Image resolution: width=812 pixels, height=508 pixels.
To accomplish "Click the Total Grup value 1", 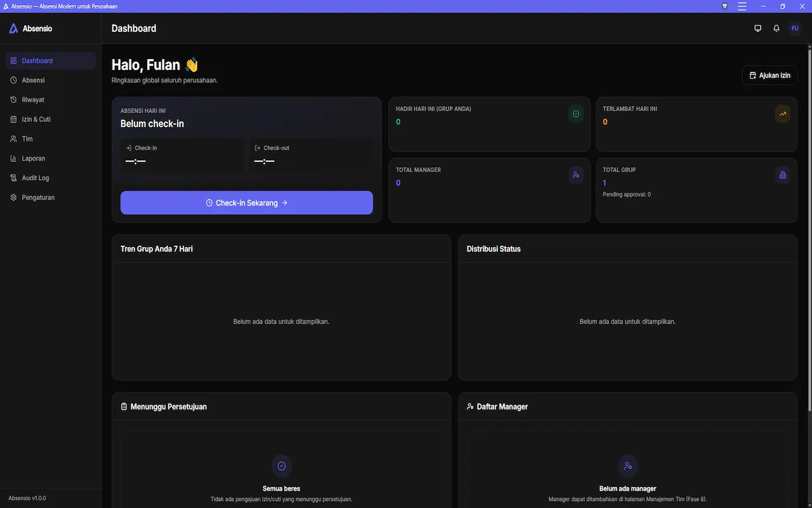I will pos(605,183).
